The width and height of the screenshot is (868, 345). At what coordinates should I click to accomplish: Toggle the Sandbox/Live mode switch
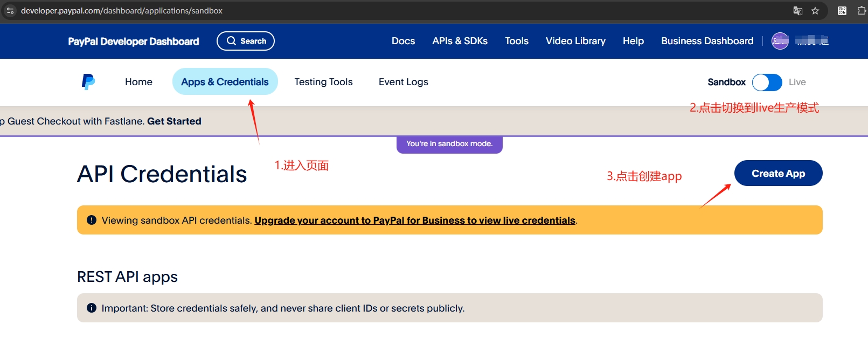pyautogui.click(x=767, y=82)
